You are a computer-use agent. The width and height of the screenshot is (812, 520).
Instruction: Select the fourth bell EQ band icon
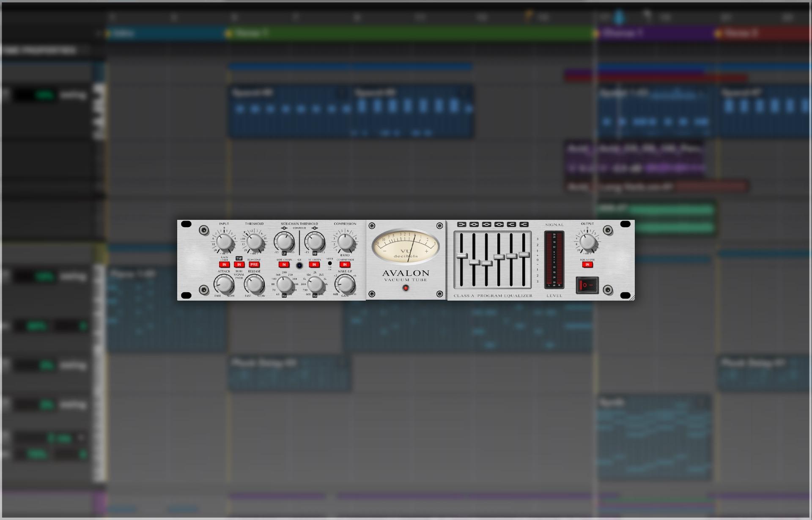click(x=499, y=224)
